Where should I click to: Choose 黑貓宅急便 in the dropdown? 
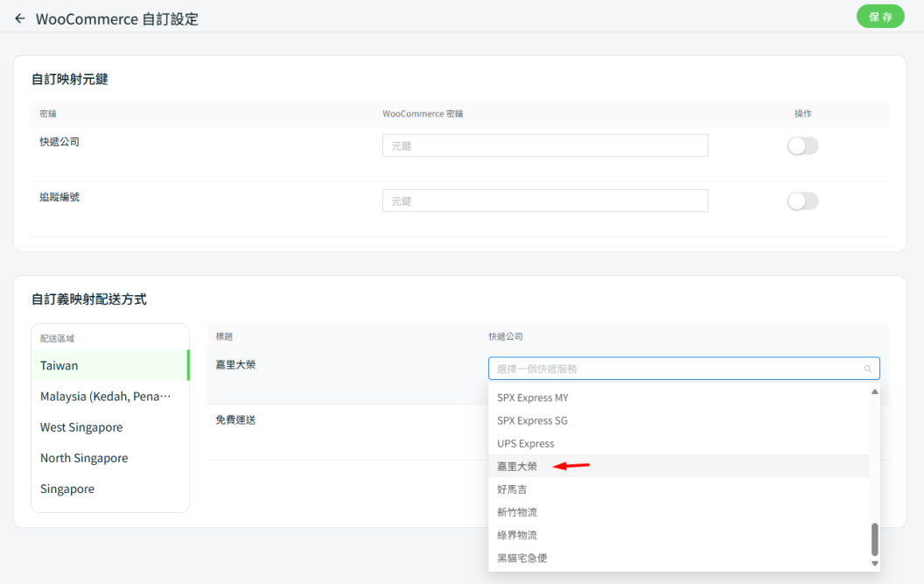pyautogui.click(x=522, y=558)
